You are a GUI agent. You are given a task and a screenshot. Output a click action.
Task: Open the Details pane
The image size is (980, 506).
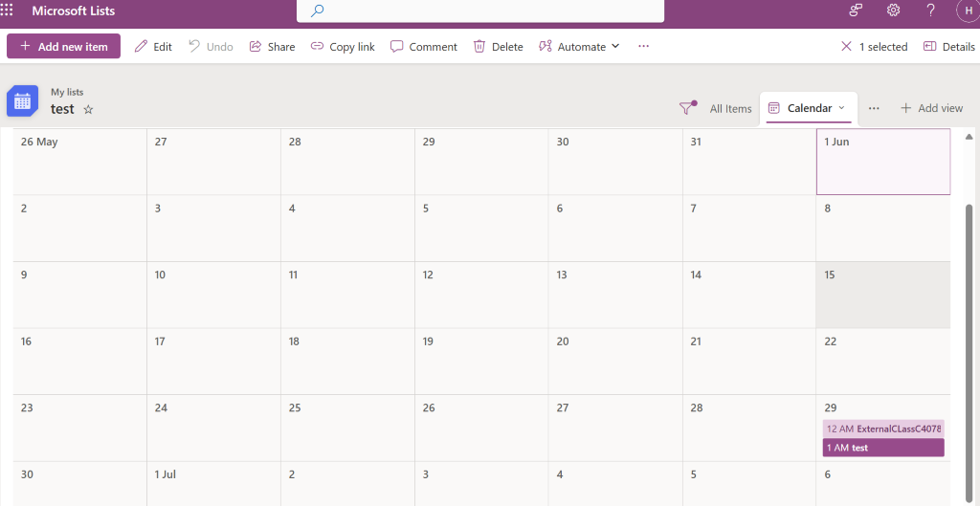pos(948,47)
